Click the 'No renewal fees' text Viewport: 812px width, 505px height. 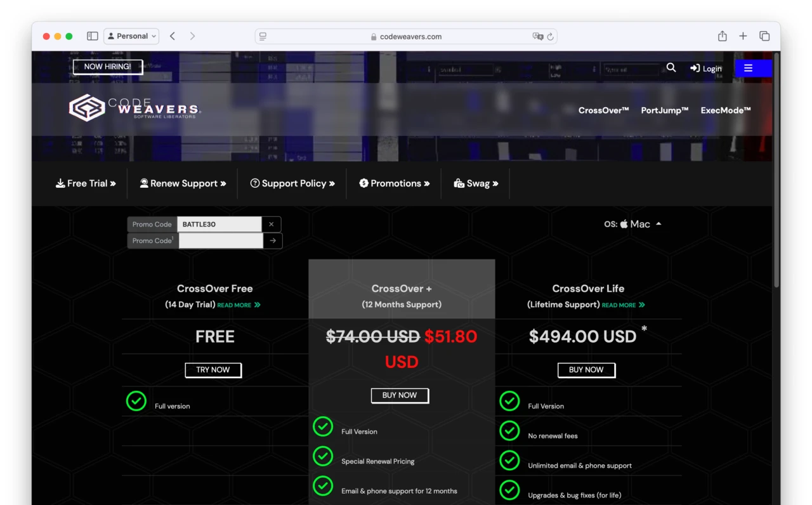pos(553,436)
